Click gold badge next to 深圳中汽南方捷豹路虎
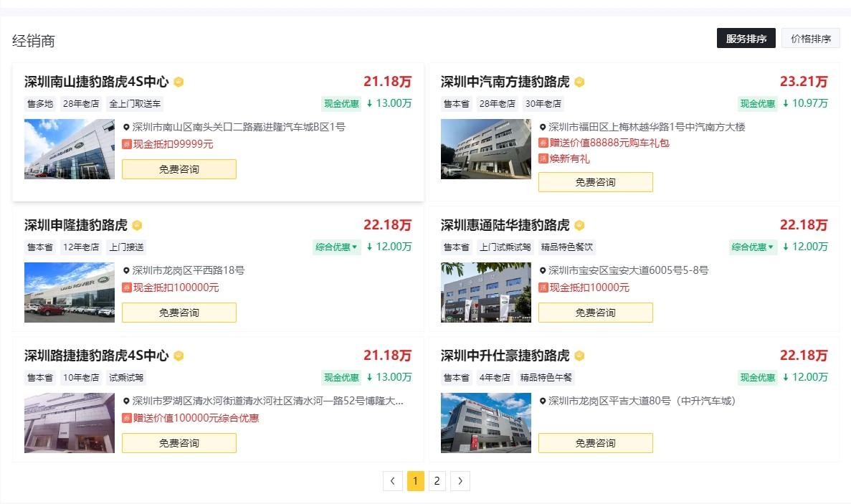 [579, 82]
